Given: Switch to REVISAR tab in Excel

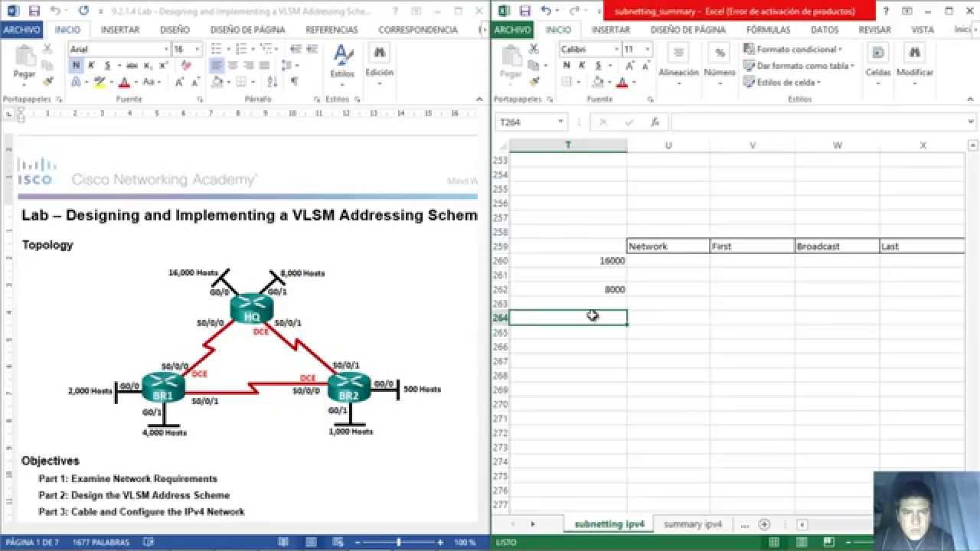Looking at the screenshot, I should (x=874, y=30).
